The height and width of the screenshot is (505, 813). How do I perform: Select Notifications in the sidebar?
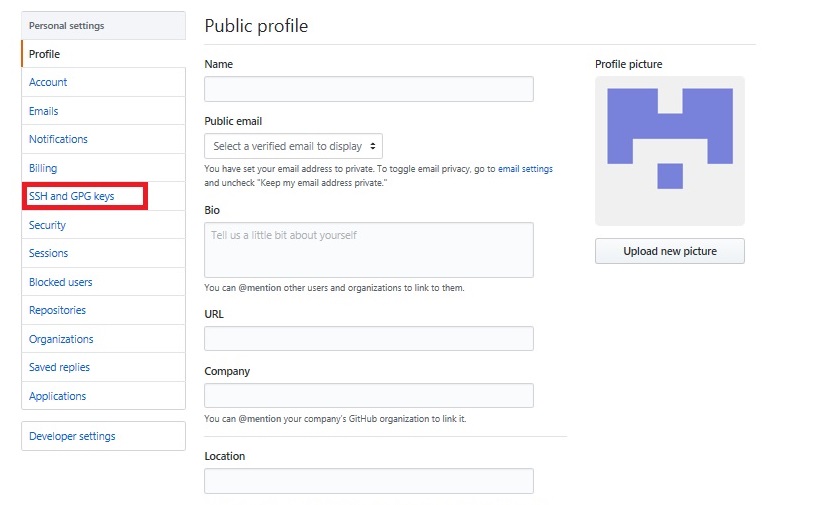(x=58, y=139)
